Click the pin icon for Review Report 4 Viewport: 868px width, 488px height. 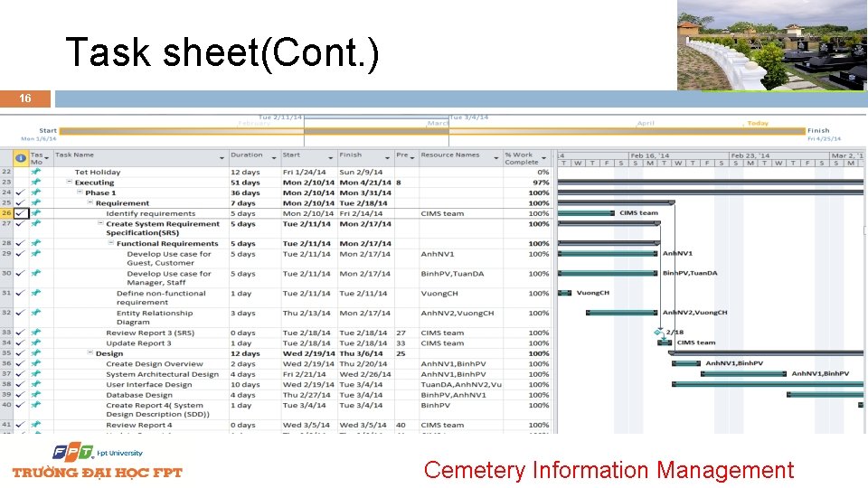pos(36,425)
